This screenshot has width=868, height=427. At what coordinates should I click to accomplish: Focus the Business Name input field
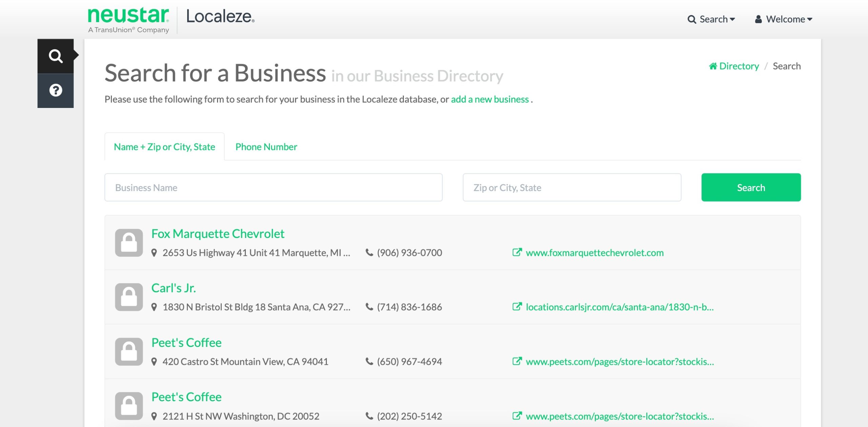click(x=273, y=187)
